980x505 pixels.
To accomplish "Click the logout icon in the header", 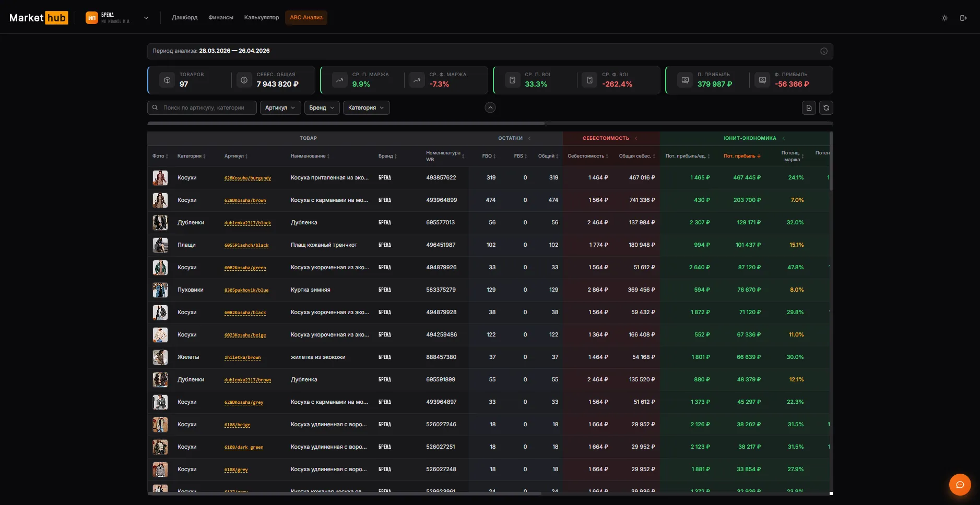I will coord(963,18).
